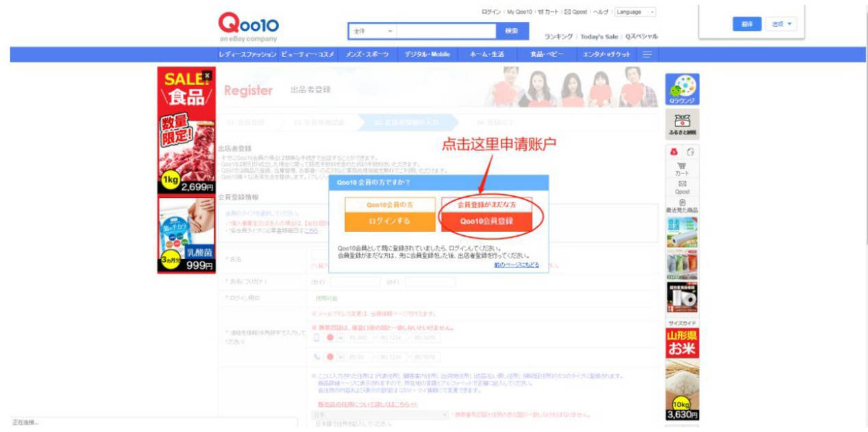868x432 pixels.
Task: Click the 会員登録がまだな方 label box
Action: pos(486,205)
